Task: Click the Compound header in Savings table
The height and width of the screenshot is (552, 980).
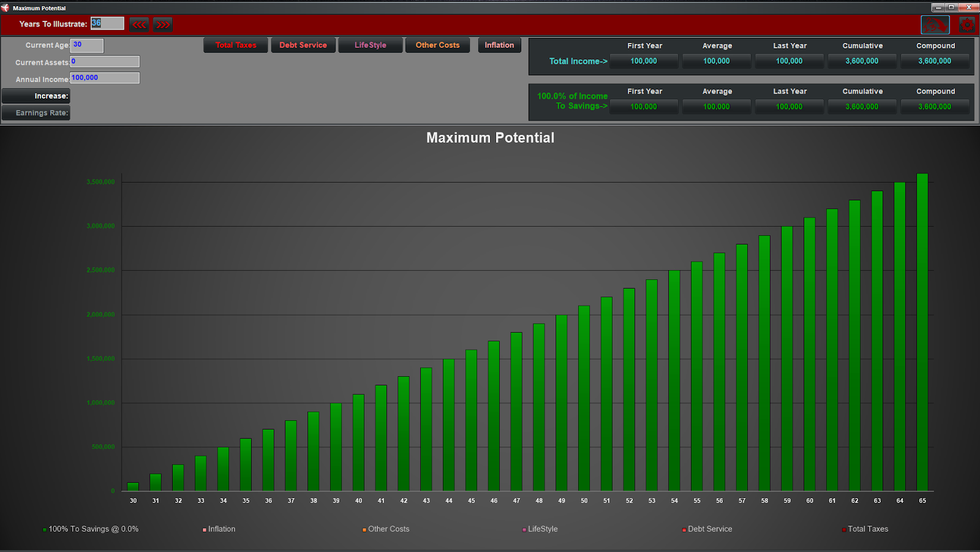Action: 935,91
